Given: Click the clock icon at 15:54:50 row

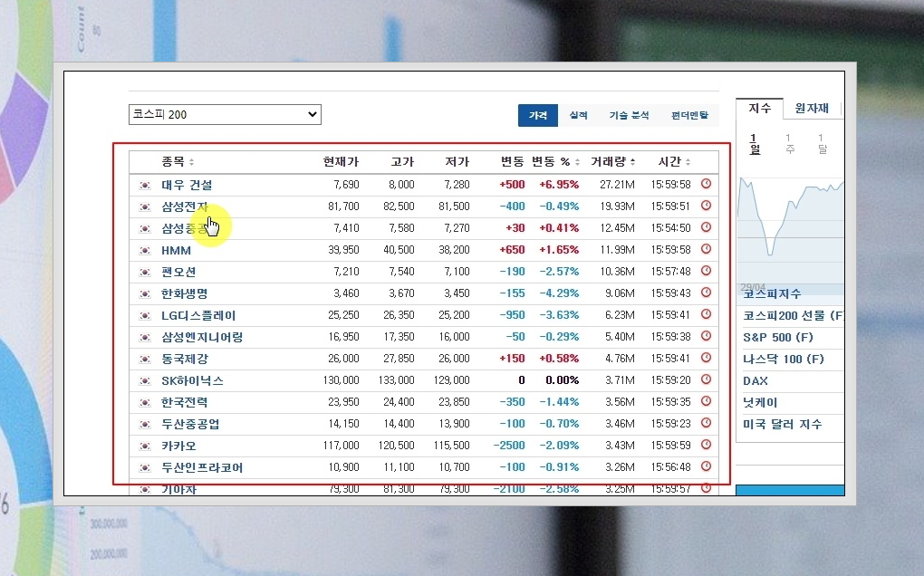Looking at the screenshot, I should 706,227.
